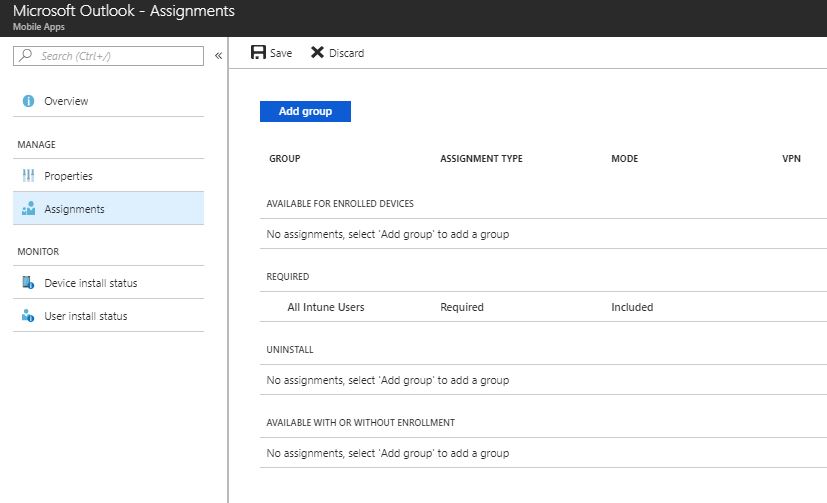Image resolution: width=827 pixels, height=503 pixels.
Task: Click the MANAGE section label
Action: 36,144
